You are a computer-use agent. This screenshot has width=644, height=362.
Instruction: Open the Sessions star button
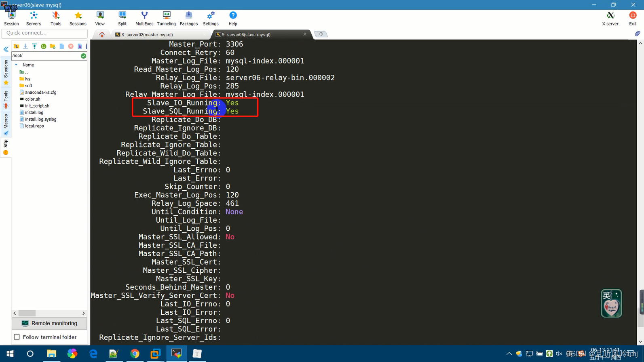point(78,19)
